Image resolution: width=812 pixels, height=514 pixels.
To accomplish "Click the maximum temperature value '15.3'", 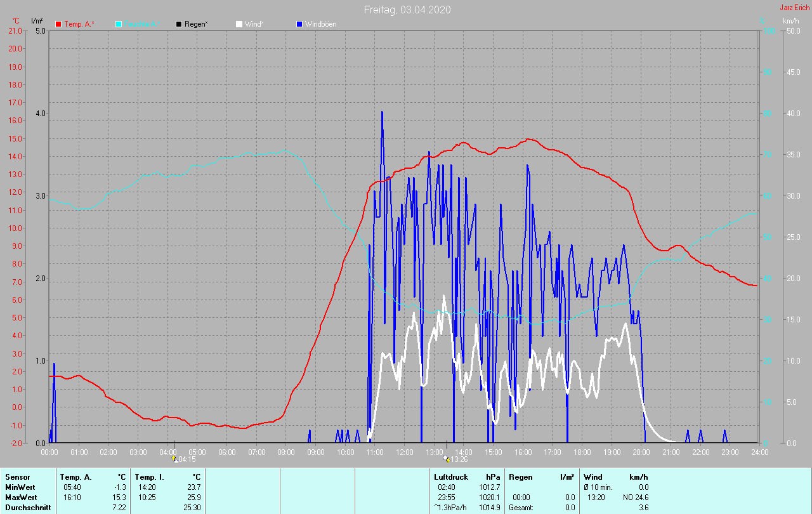I will (120, 498).
